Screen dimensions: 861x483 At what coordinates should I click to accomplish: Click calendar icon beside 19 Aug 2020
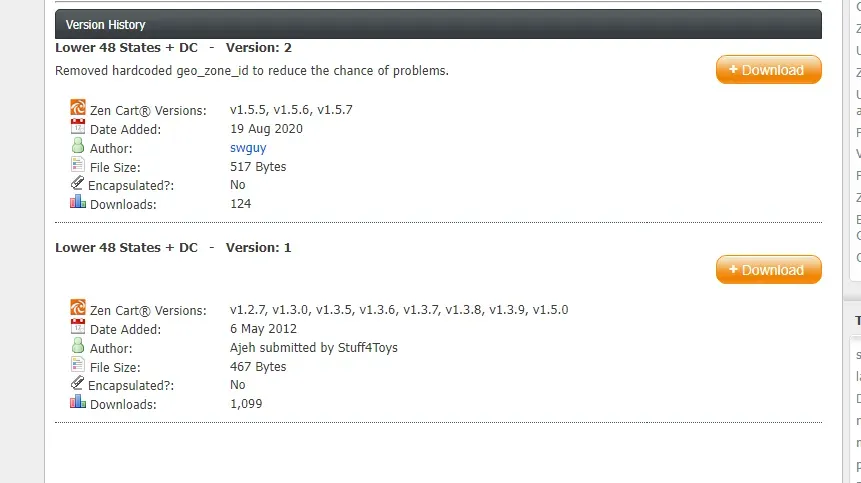[78, 126]
